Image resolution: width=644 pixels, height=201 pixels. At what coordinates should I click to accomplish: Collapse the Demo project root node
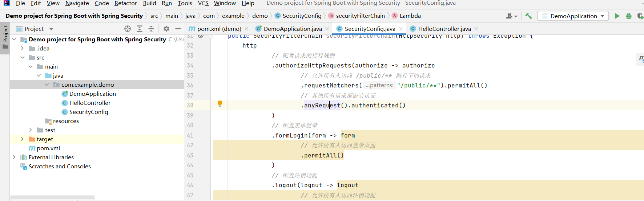tap(14, 39)
